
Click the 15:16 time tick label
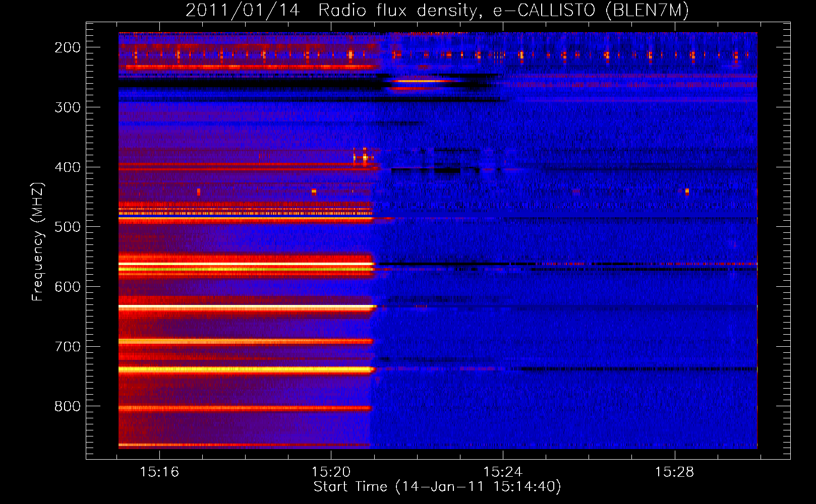[159, 472]
